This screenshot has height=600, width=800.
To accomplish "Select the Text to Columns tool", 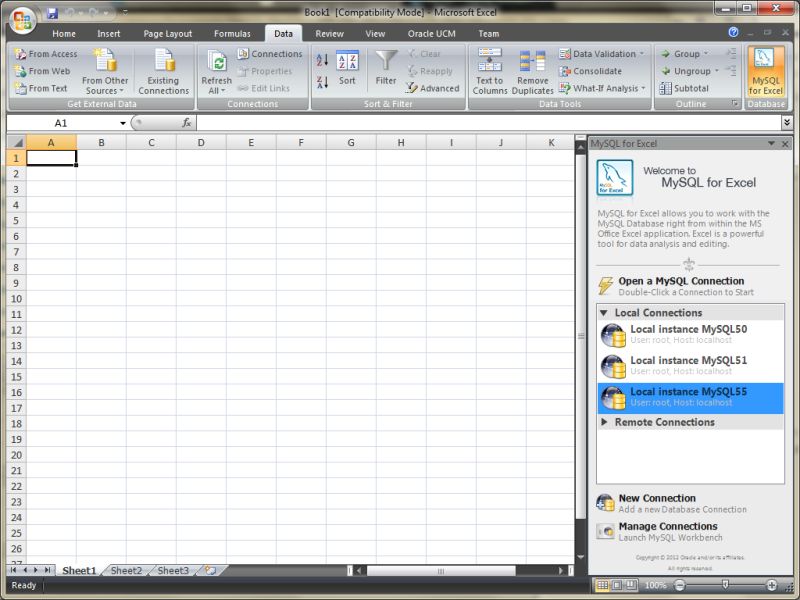I will (x=489, y=70).
